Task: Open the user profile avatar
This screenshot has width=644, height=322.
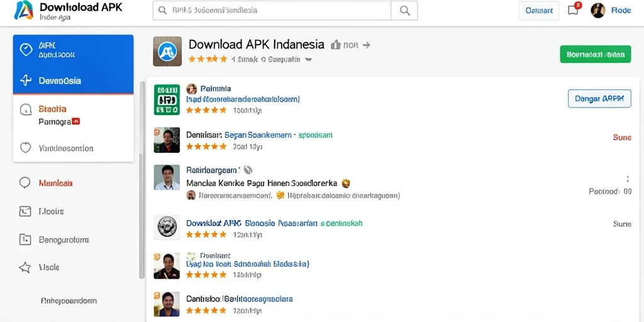Action: pyautogui.click(x=598, y=10)
